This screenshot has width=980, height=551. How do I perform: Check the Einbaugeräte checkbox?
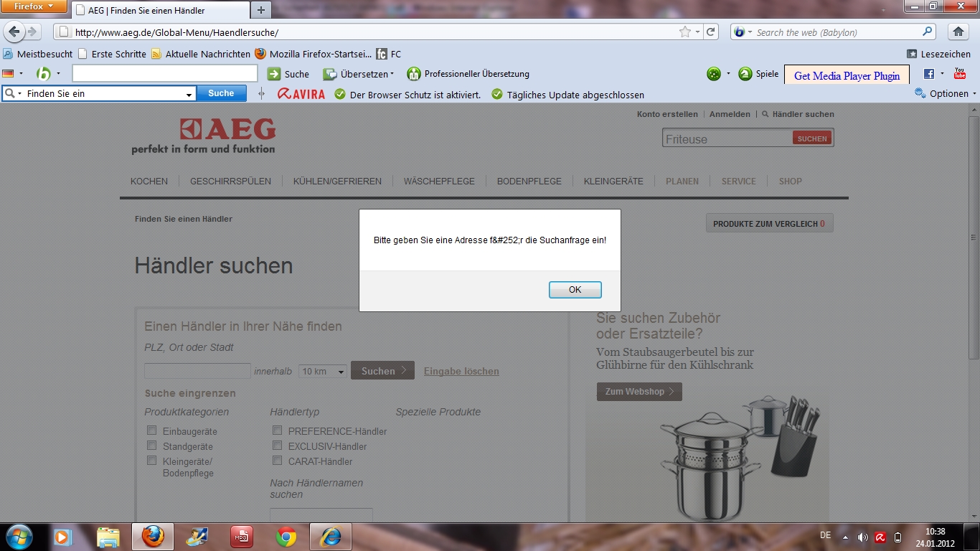(x=151, y=430)
